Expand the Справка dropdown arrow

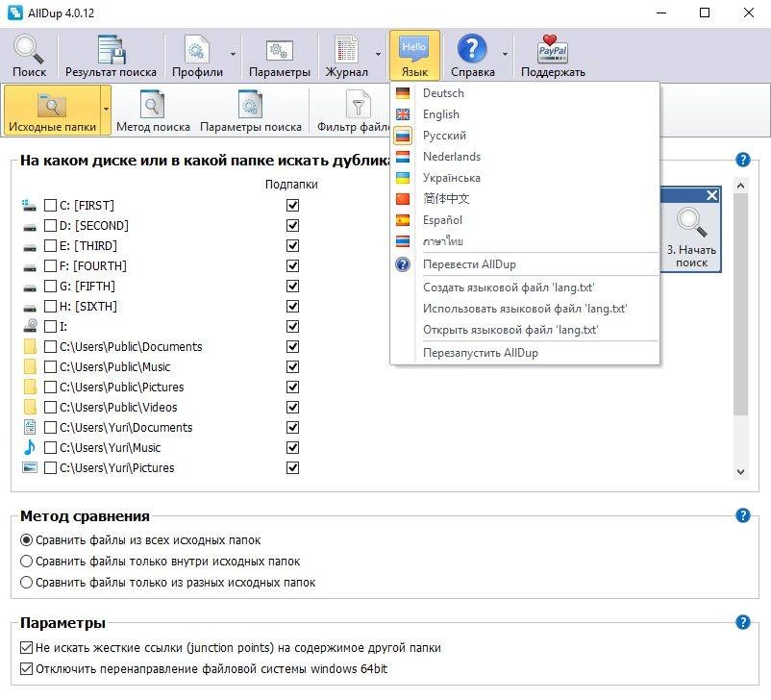click(x=505, y=54)
